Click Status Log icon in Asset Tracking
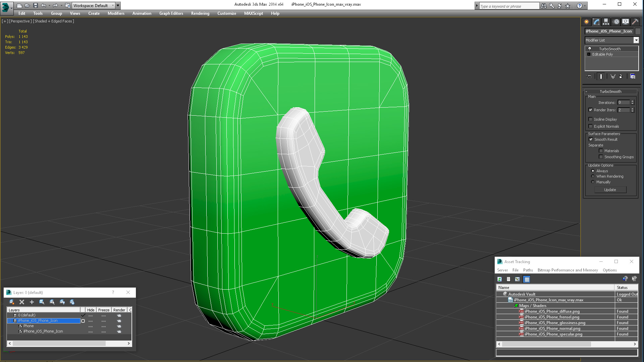 click(508, 279)
